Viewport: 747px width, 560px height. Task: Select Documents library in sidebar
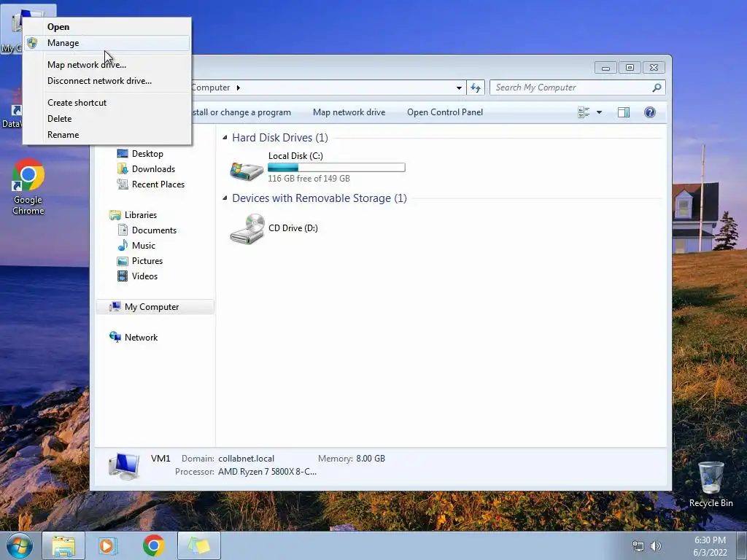click(x=154, y=230)
